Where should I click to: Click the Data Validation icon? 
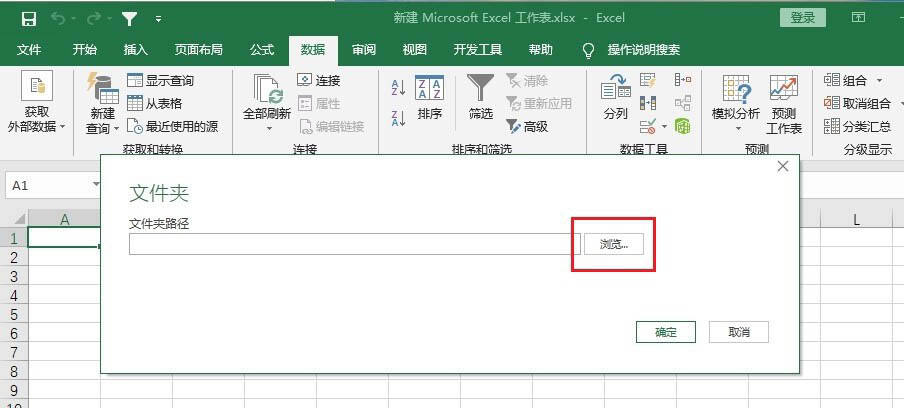(647, 126)
